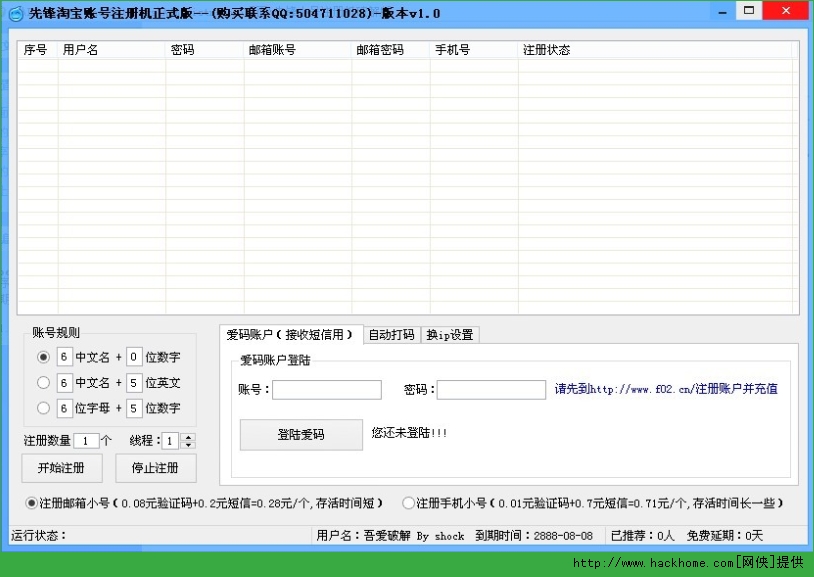Open the 换ip设置 tab
The width and height of the screenshot is (814, 577).
click(x=450, y=334)
